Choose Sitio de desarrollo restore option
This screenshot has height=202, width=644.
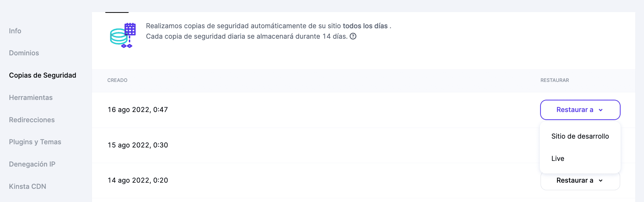click(x=580, y=136)
